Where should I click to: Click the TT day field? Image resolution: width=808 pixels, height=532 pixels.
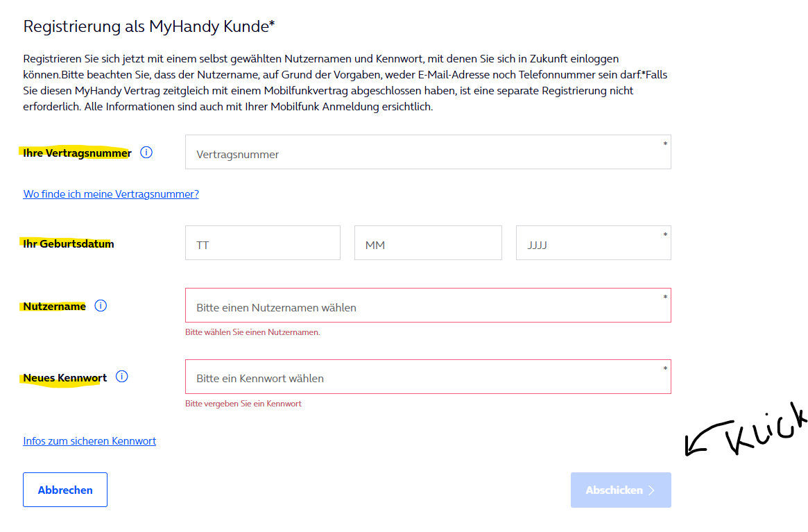pos(263,243)
